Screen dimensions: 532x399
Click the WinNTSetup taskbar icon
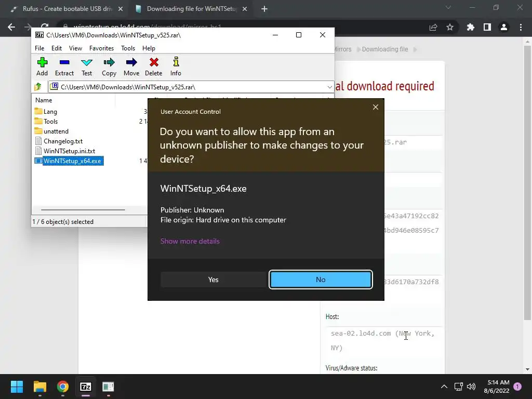pos(108,387)
